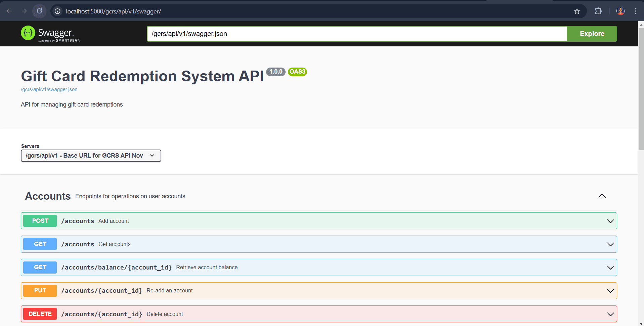Viewport: 644px width, 326px height.
Task: Click the OAS3 badge
Action: click(x=297, y=72)
